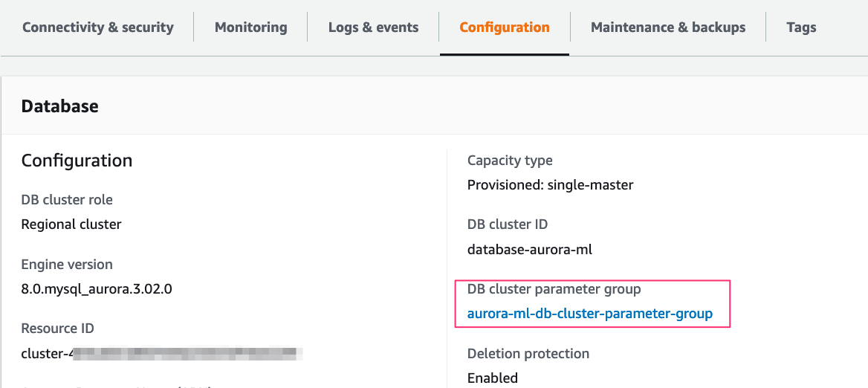
Task: Switch to the Monitoring tab
Action: pyautogui.click(x=250, y=28)
